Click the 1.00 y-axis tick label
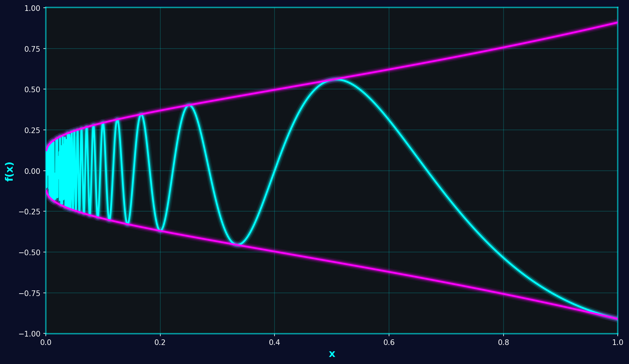Image resolution: width=629 pixels, height=364 pixels. (32, 8)
